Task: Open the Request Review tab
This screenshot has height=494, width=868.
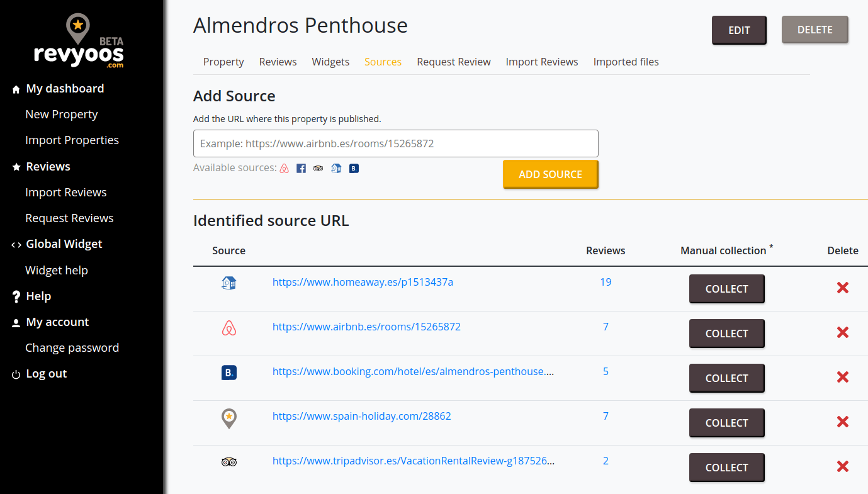Action: tap(453, 62)
